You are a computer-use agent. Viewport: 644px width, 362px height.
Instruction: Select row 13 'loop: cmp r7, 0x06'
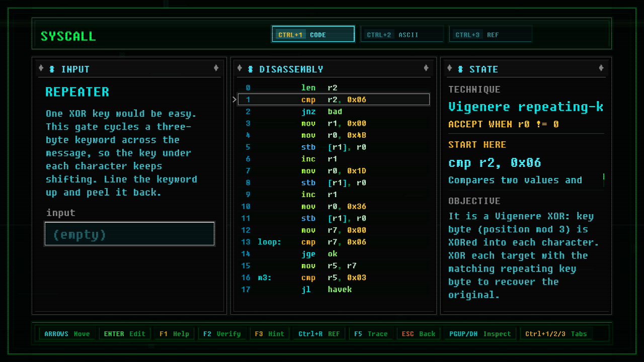[x=334, y=242]
